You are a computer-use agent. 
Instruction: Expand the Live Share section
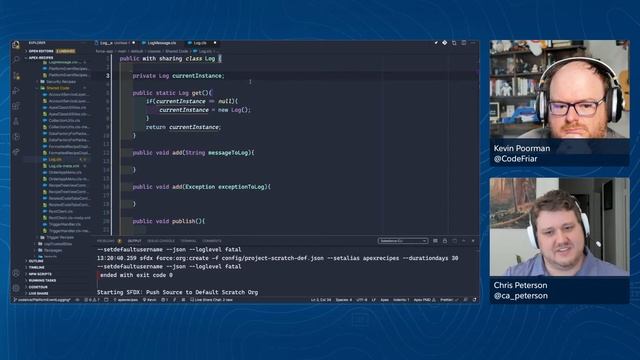[x=38, y=293]
